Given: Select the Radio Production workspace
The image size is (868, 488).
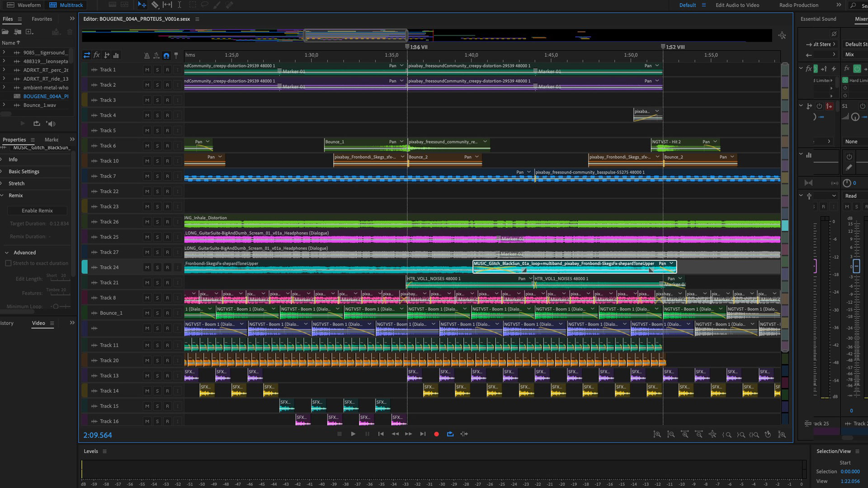Looking at the screenshot, I should pos(798,5).
